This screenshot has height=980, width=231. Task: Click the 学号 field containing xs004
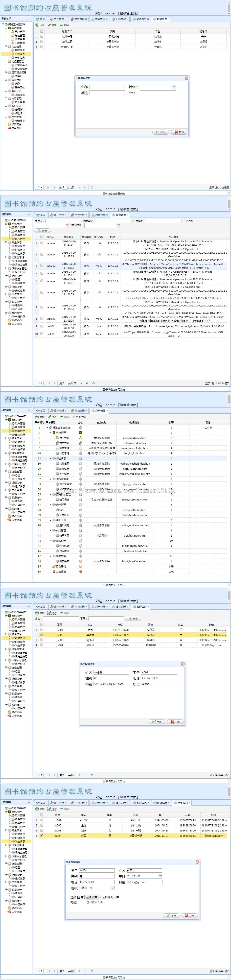click(97, 870)
